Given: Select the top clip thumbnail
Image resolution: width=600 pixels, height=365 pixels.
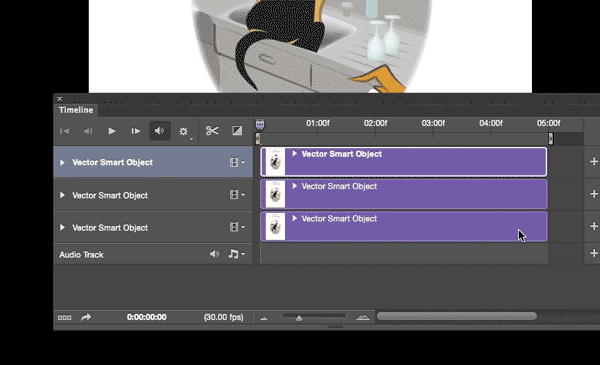Looking at the screenshot, I should click(275, 162).
